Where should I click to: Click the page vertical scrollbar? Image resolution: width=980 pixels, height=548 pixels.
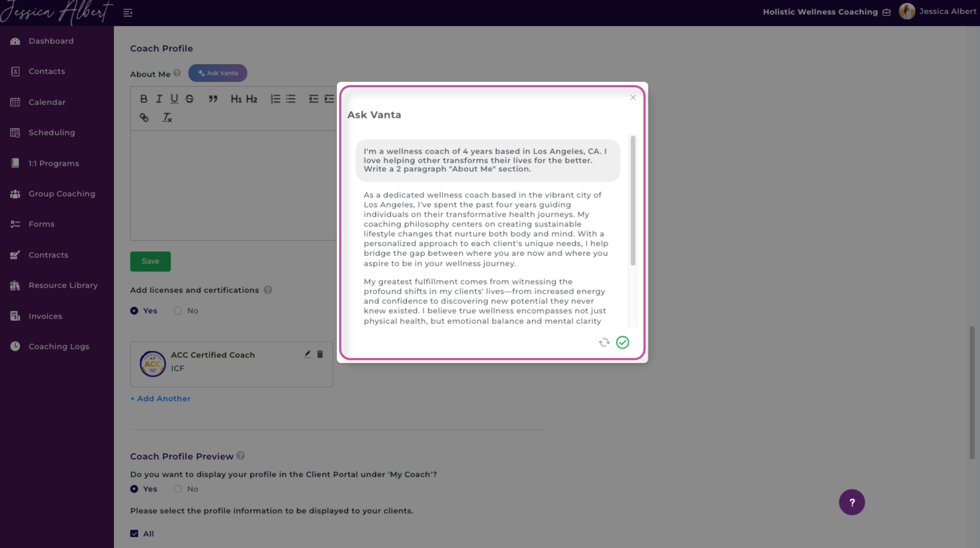tap(972, 392)
